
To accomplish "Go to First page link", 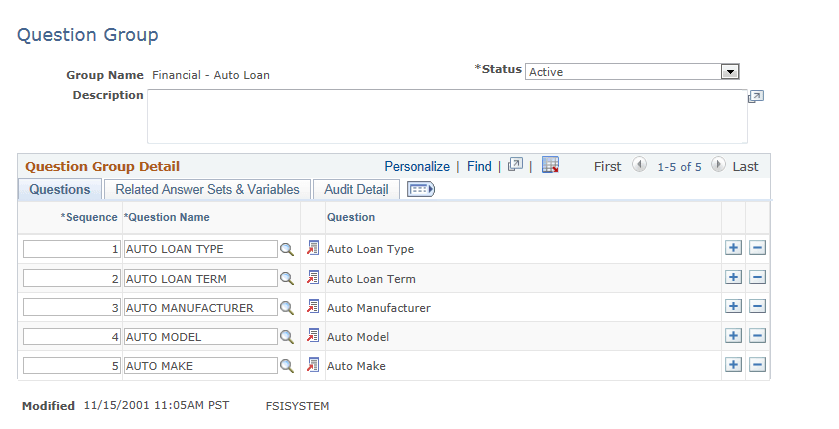I will pos(607,167).
